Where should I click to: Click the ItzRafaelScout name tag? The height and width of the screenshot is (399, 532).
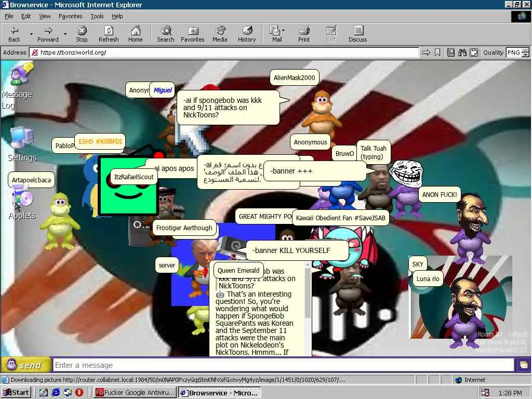134,177
